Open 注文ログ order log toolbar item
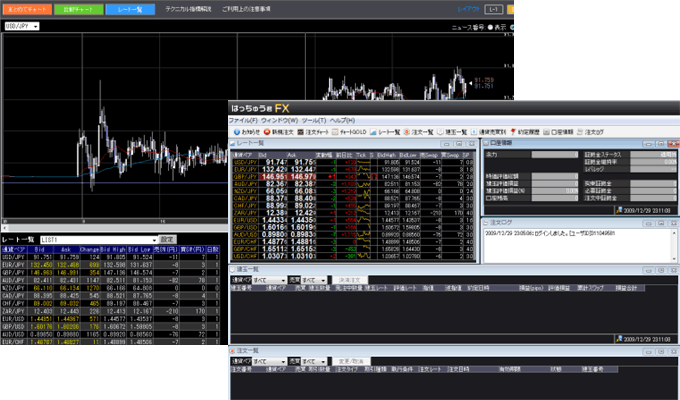 [590, 132]
